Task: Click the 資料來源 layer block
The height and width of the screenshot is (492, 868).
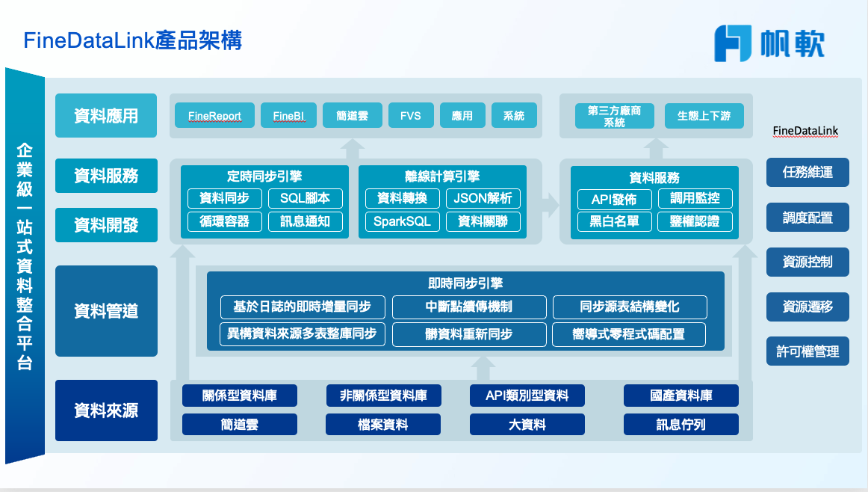Action: pyautogui.click(x=106, y=410)
